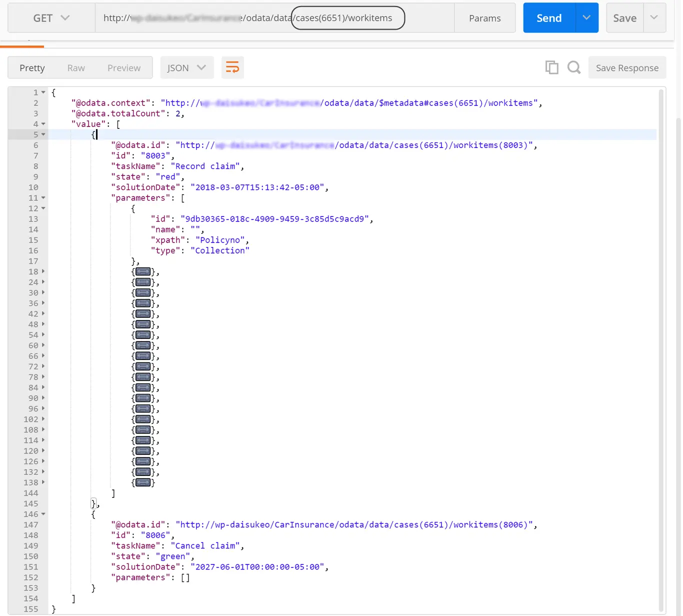Viewport: 683px width, 616px height.
Task: Click inside the request URL field
Action: 275,18
